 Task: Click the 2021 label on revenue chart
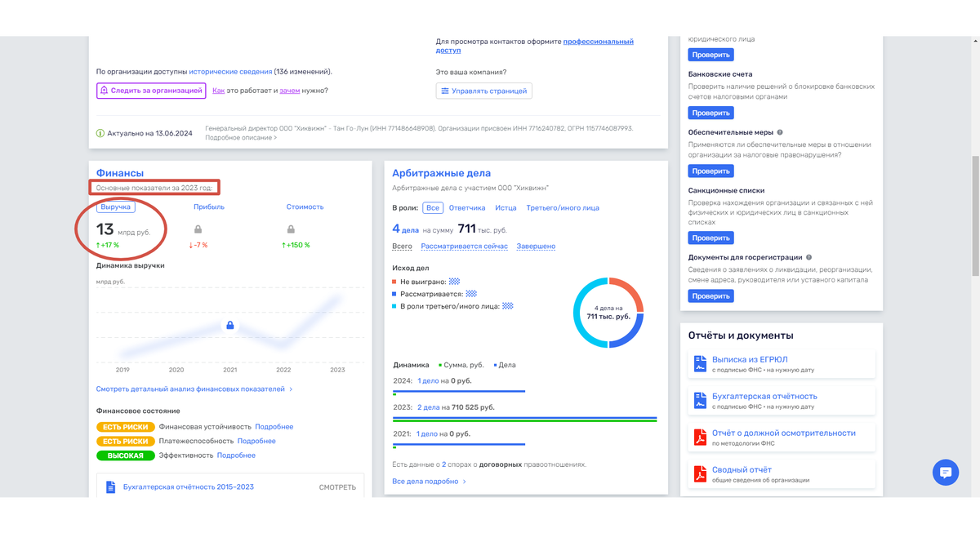coord(229,370)
